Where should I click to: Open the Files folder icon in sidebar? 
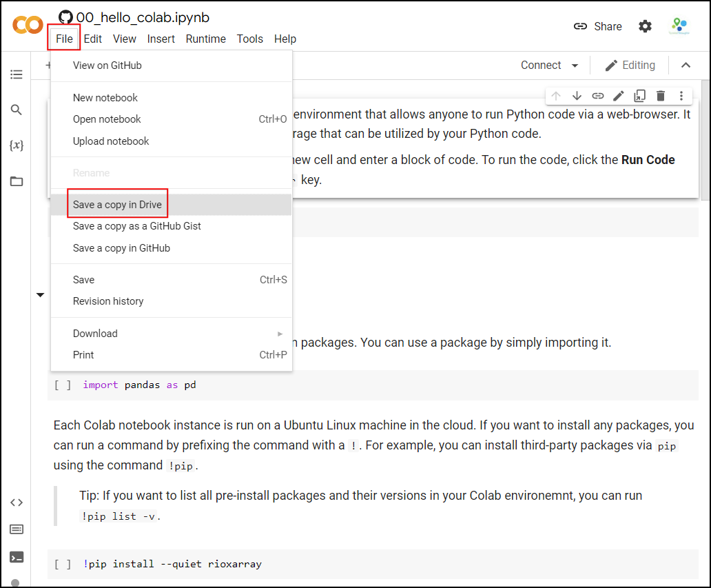click(16, 181)
